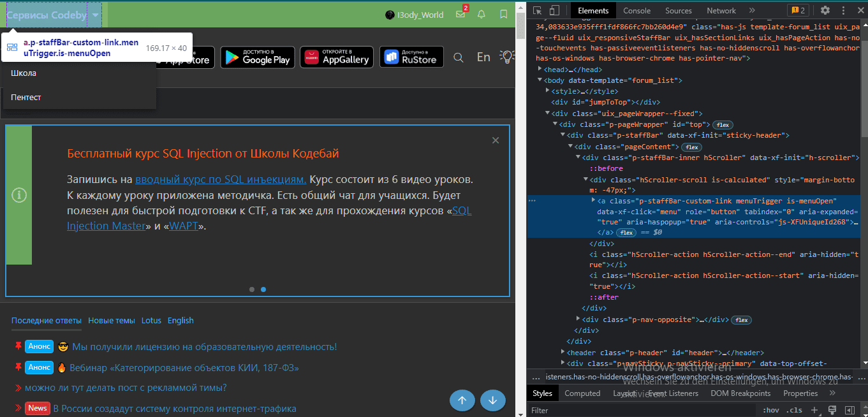This screenshot has width=868, height=417.
Task: Toggle the .cls class editor
Action: pos(794,410)
